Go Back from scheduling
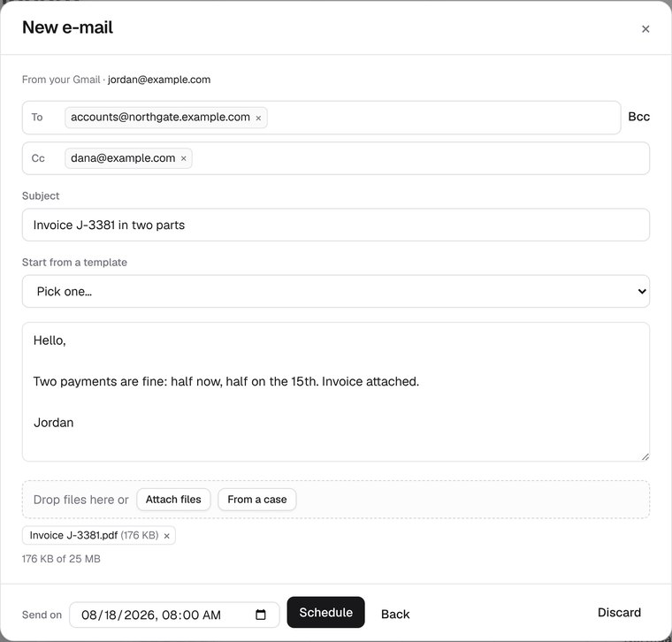 click(395, 614)
